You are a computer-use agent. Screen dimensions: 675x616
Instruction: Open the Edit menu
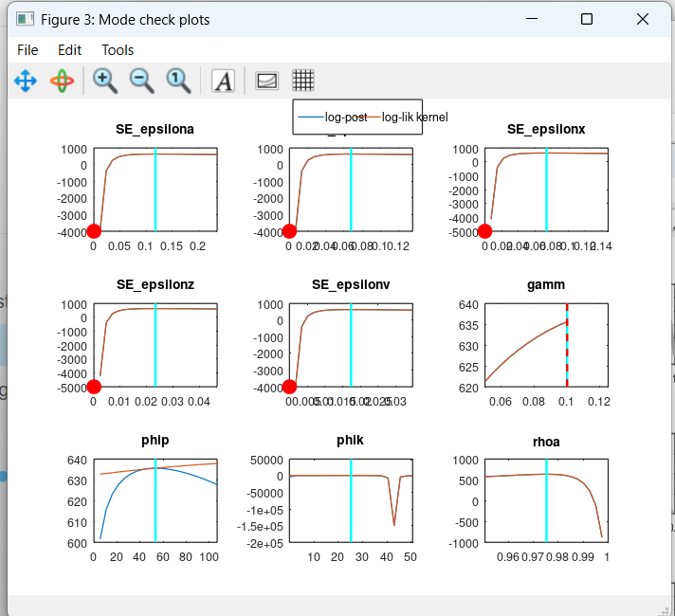click(x=69, y=50)
